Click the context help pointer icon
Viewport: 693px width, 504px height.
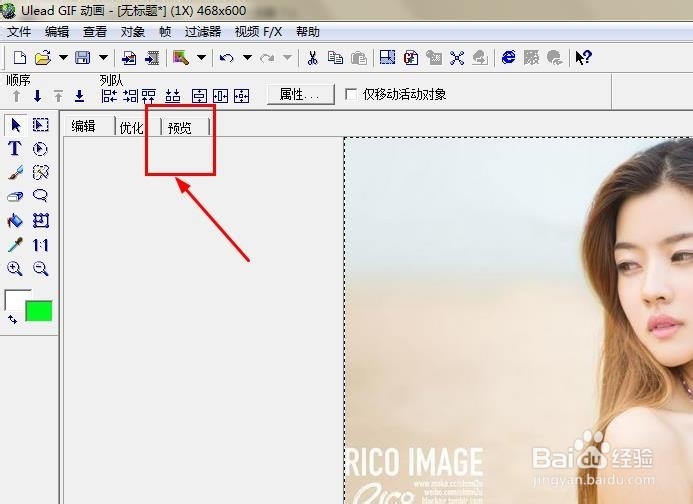click(x=583, y=57)
